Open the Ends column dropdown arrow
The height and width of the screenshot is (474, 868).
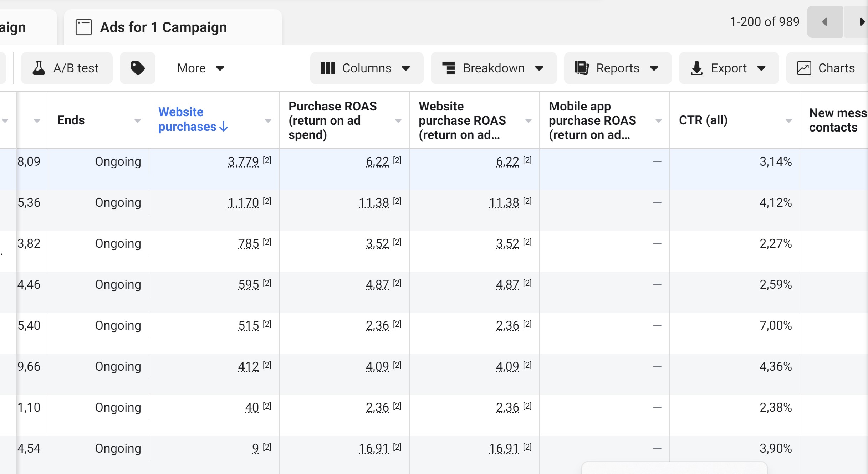[138, 120]
